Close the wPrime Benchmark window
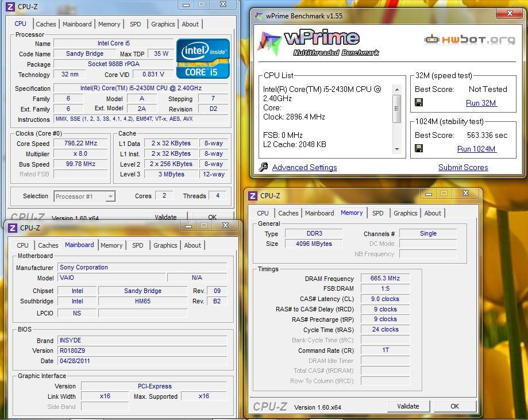The image size is (528, 420). coord(510,13)
